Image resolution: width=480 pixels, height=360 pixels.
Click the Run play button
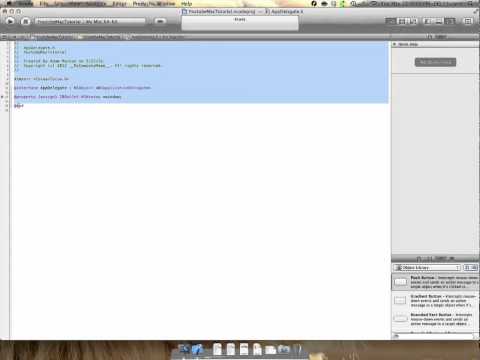click(x=10, y=21)
